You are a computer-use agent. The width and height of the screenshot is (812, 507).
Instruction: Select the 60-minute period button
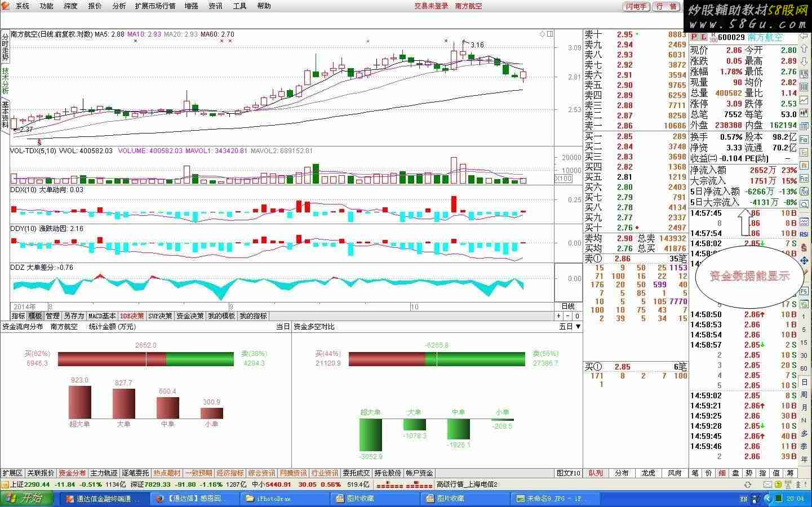coord(805,368)
